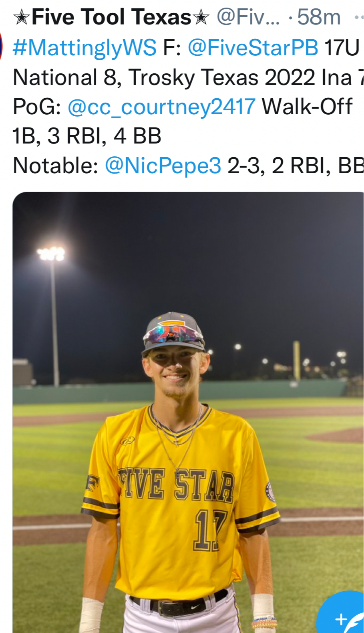Click the PoG: label text
Viewport: 364px width, 633px height.
[x=37, y=107]
